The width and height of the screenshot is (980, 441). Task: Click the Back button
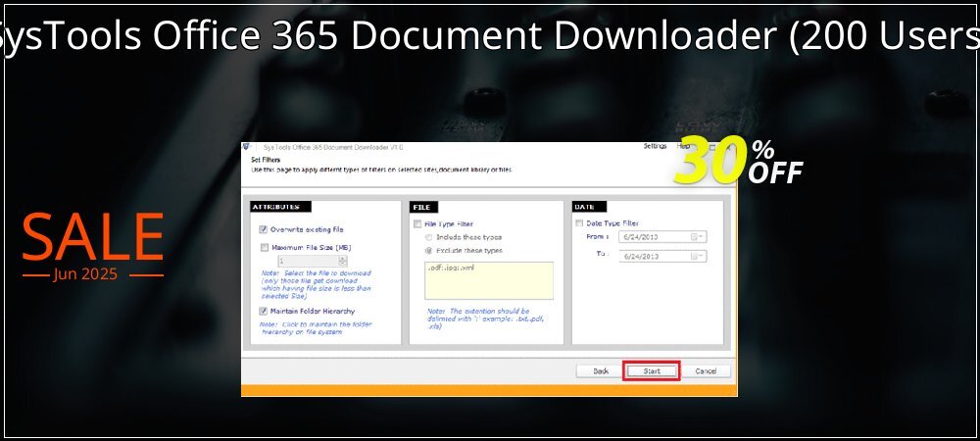point(601,371)
